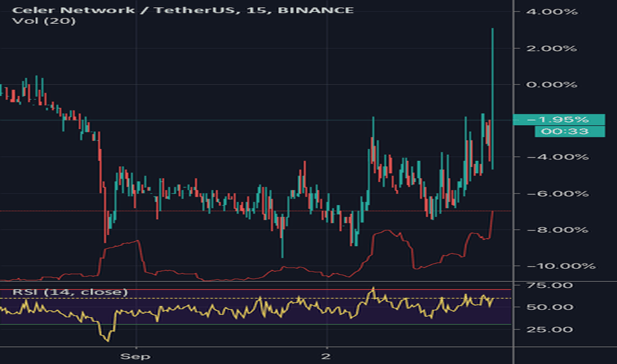Click the Celer Network / TetherUS chart title
The width and height of the screenshot is (617, 364).
pyautogui.click(x=183, y=10)
